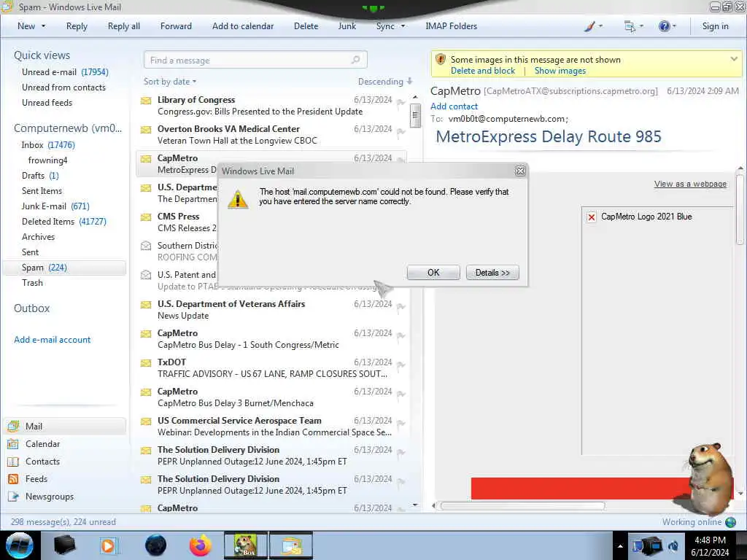Viewport: 747px width, 560px height.
Task: Open the Windows Start button
Action: [x=19, y=545]
